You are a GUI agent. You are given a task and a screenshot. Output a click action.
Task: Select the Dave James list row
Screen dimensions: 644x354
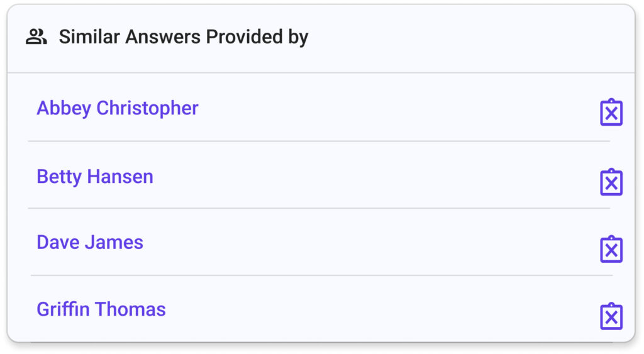(x=321, y=242)
